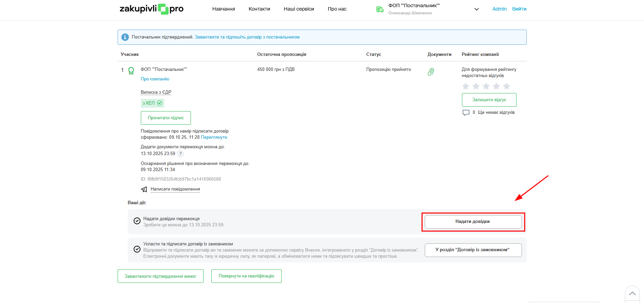The height and width of the screenshot is (303, 644).
Task: Click Прочитати підпис button
Action: (x=166, y=118)
